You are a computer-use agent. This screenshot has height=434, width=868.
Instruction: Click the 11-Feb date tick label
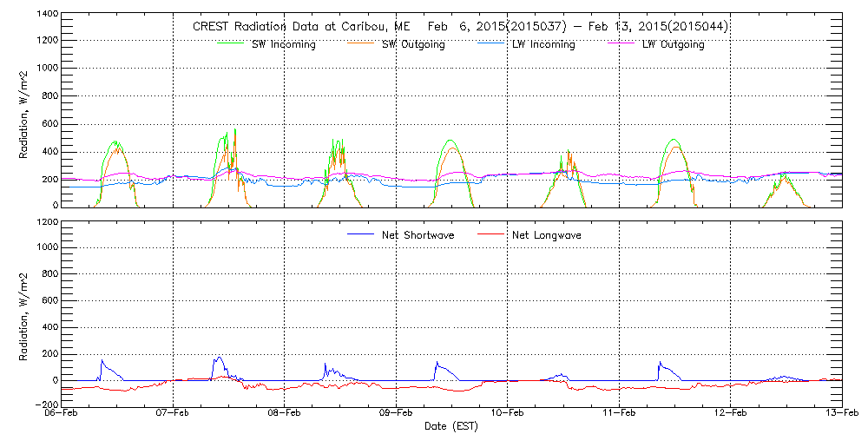(619, 414)
